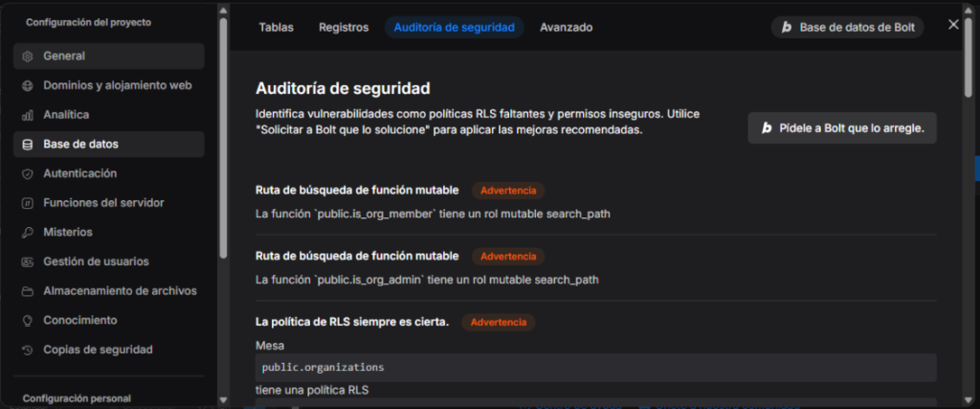Image resolution: width=980 pixels, height=409 pixels.
Task: Click the Mesa label
Action: pyautogui.click(x=269, y=345)
